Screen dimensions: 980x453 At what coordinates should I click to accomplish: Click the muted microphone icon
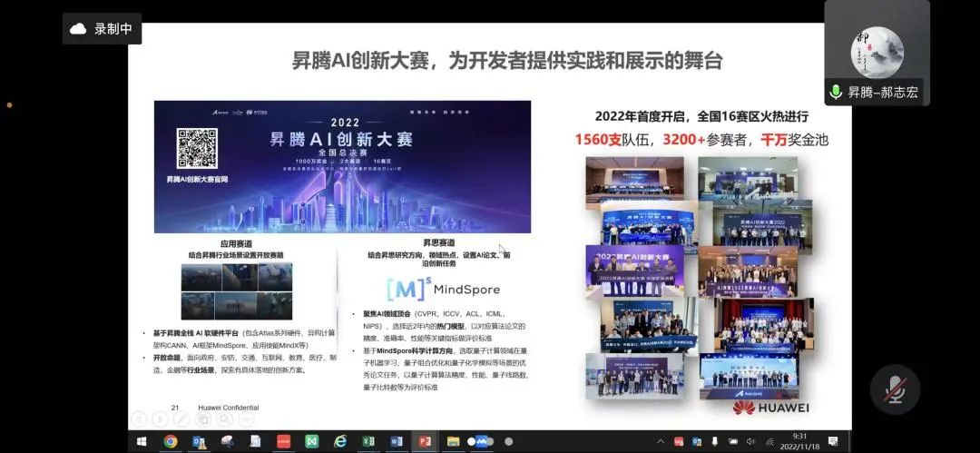pos(895,389)
